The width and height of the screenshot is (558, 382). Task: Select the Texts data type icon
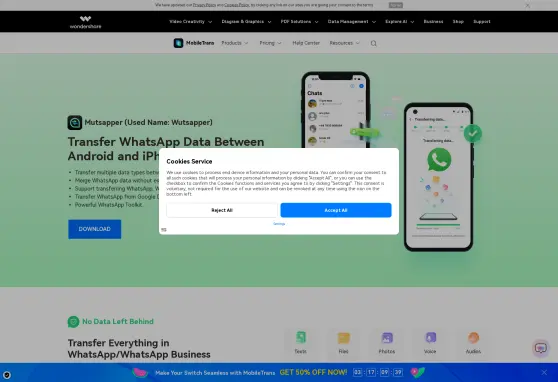(301, 338)
